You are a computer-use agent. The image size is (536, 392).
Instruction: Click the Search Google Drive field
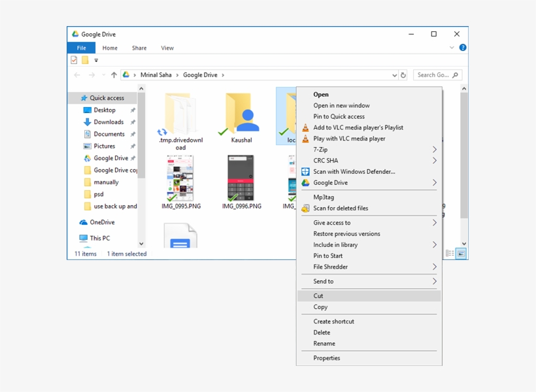tap(433, 75)
